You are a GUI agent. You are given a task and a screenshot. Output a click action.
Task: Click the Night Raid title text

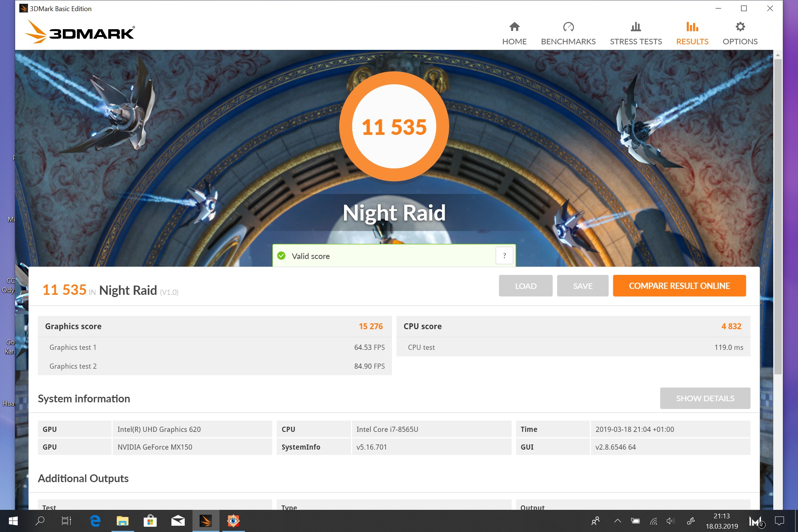pos(394,213)
